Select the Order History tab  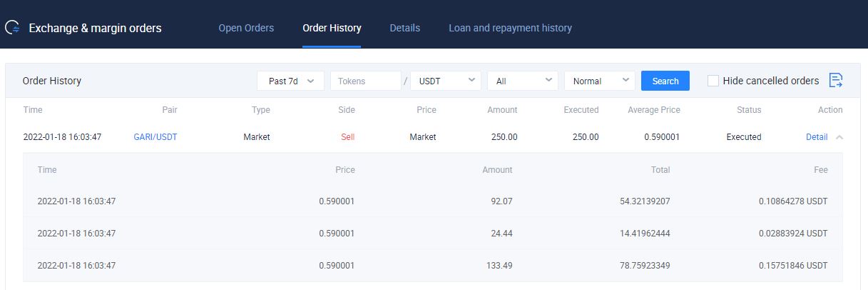[x=332, y=29]
